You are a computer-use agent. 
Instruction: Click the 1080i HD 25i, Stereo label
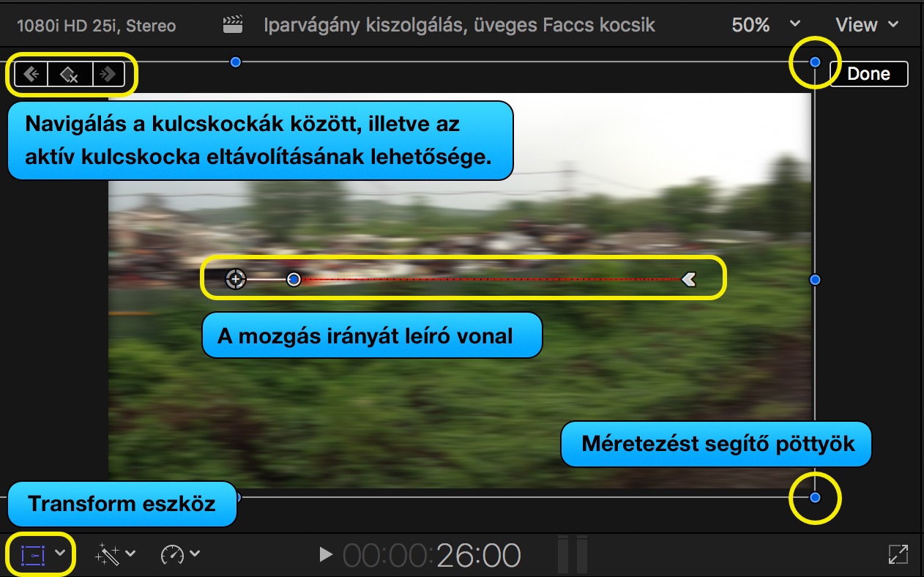coord(96,26)
